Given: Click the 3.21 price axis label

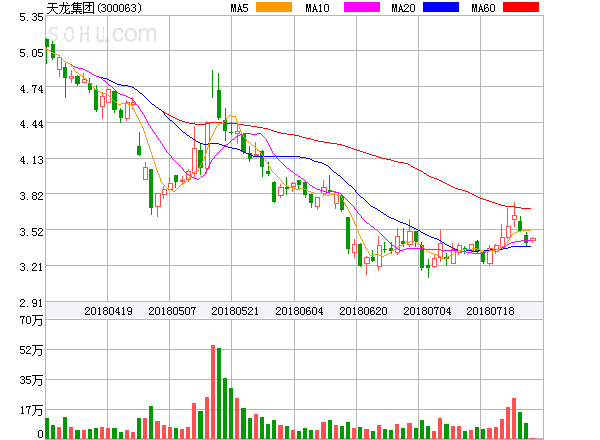Looking at the screenshot, I should click(x=31, y=266).
